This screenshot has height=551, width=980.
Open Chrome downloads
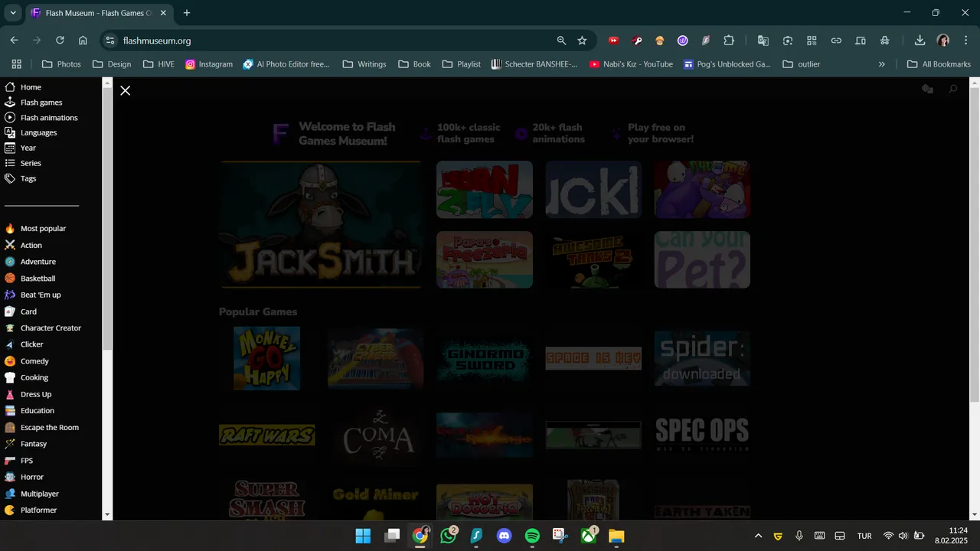[920, 41]
